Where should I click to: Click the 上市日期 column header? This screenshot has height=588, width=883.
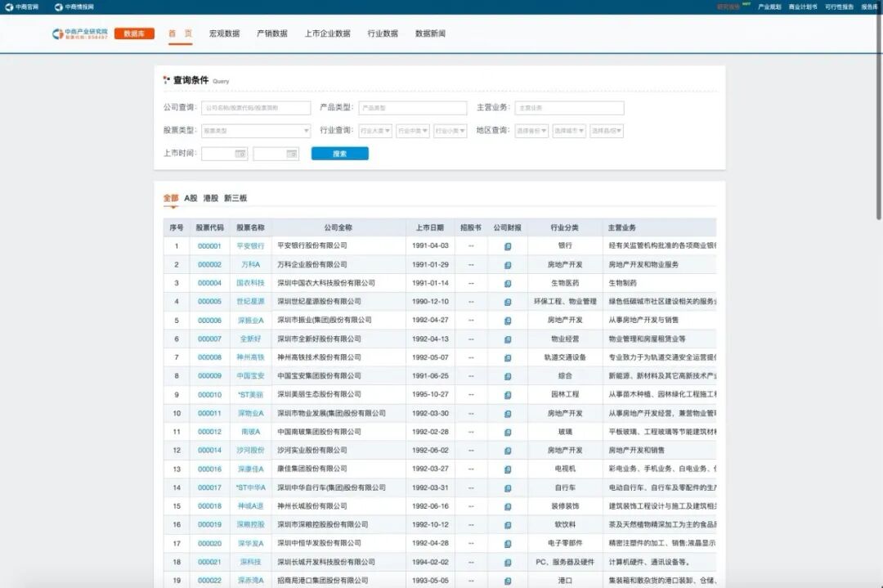click(x=430, y=227)
